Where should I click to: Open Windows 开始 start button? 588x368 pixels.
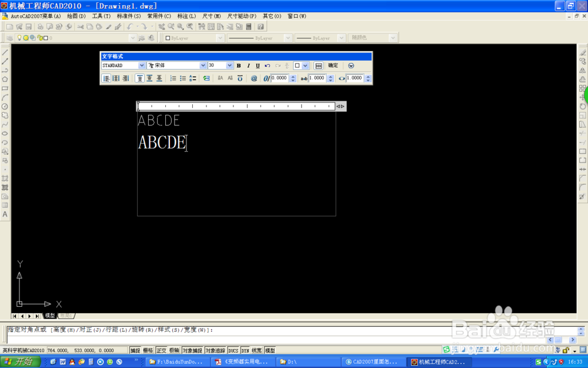point(20,362)
